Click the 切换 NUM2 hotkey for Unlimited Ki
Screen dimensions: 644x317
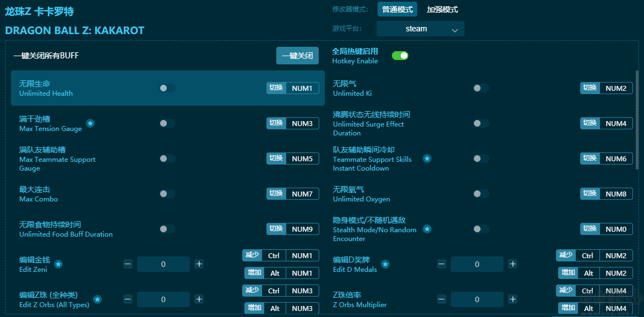click(x=606, y=88)
